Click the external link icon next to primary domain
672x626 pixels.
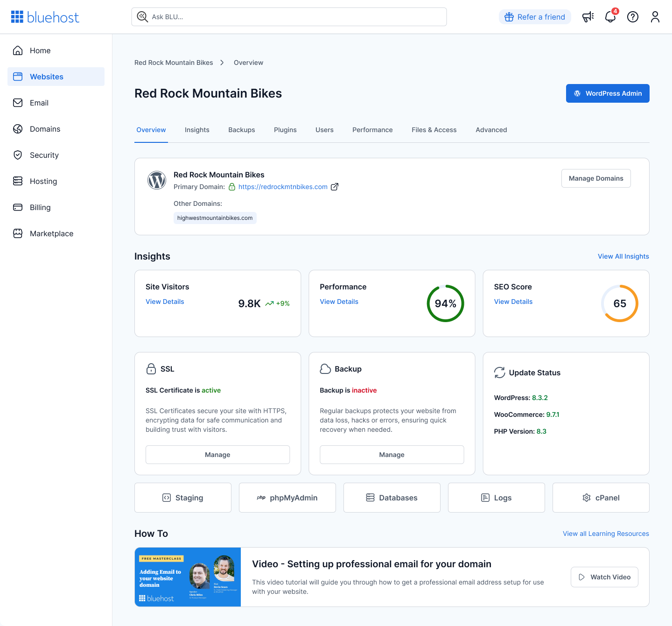tap(335, 187)
